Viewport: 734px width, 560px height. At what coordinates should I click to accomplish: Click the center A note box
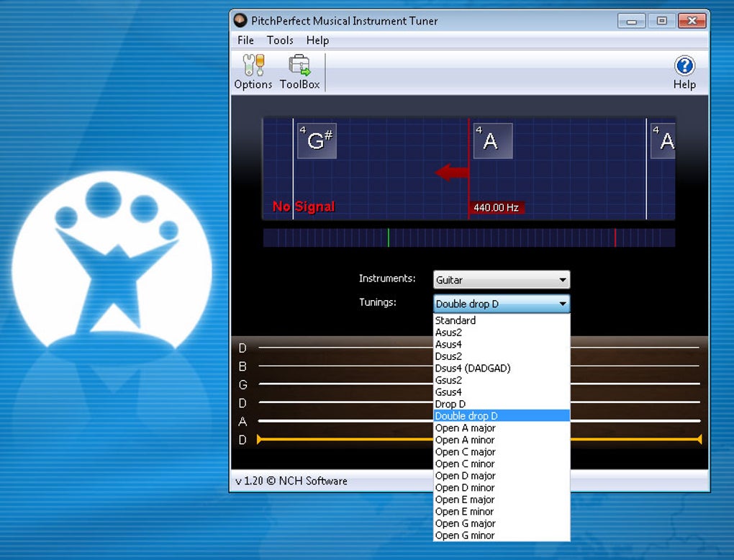point(493,140)
